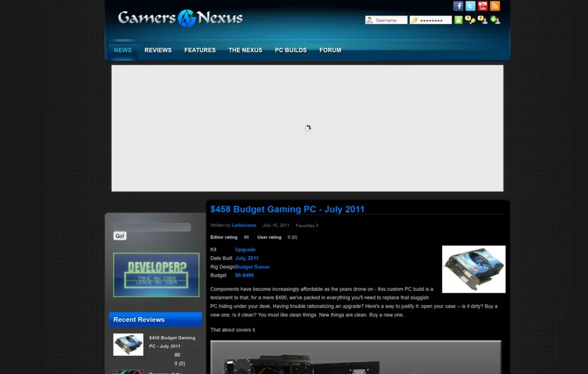The height and width of the screenshot is (374, 588).
Task: Open the Twitter social icon
Action: pos(470,6)
